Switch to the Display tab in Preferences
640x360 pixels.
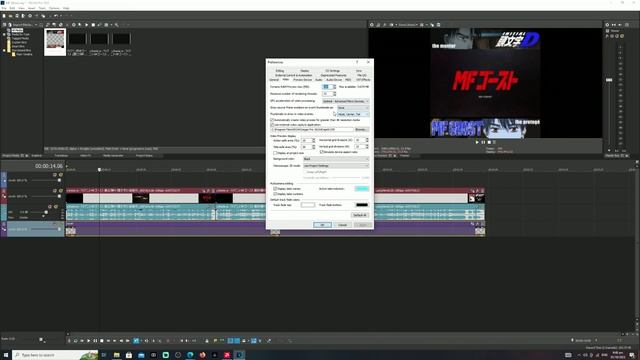click(x=304, y=71)
